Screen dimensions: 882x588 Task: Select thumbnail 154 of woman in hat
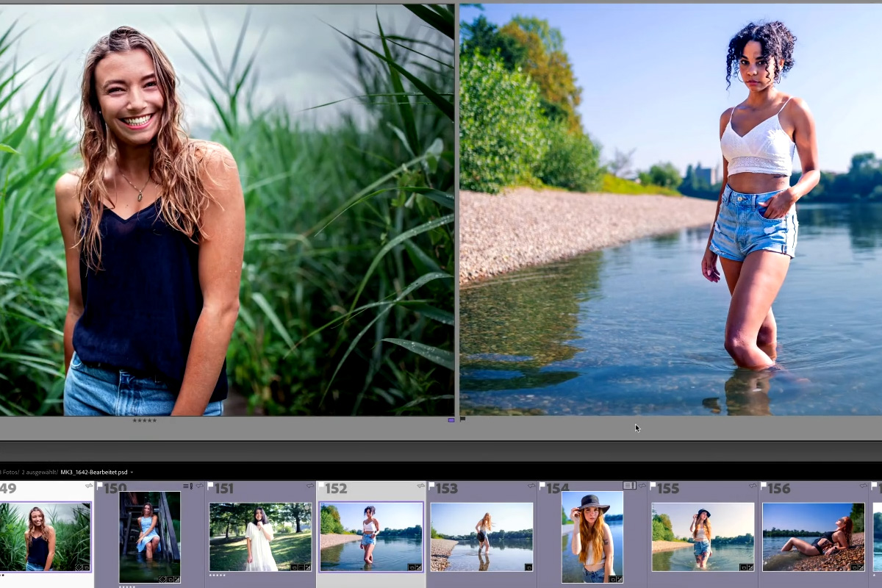592,537
